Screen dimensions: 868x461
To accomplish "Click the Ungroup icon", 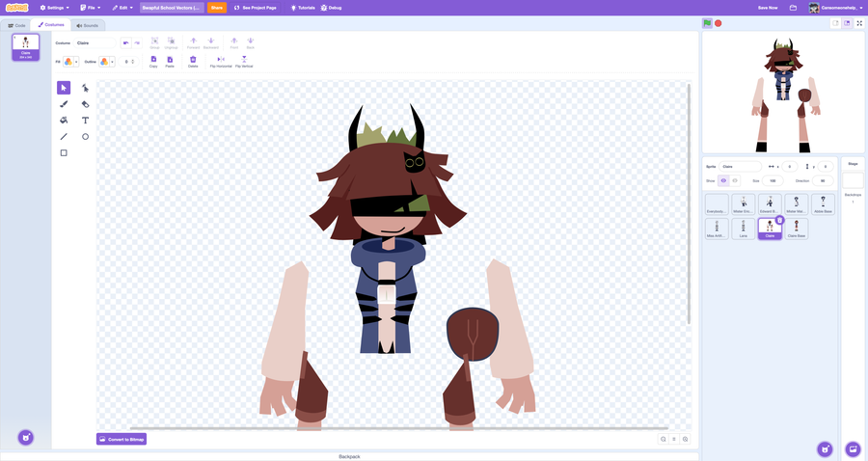I will click(x=171, y=42).
